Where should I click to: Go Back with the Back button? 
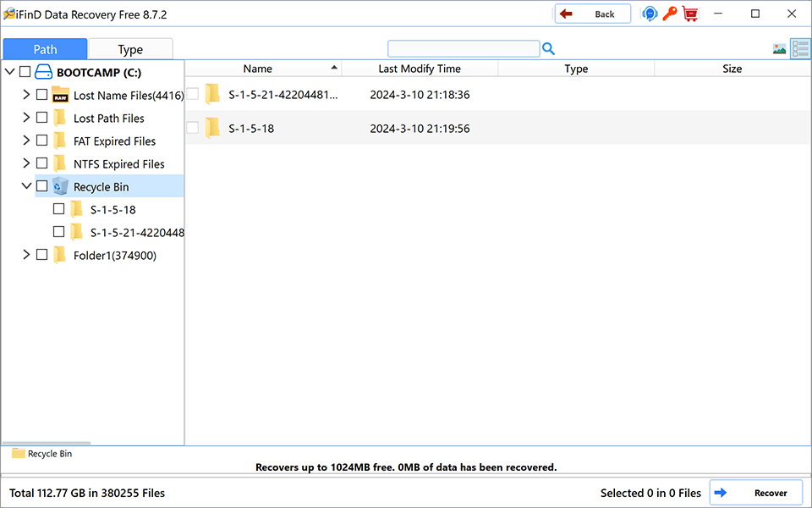coord(593,14)
